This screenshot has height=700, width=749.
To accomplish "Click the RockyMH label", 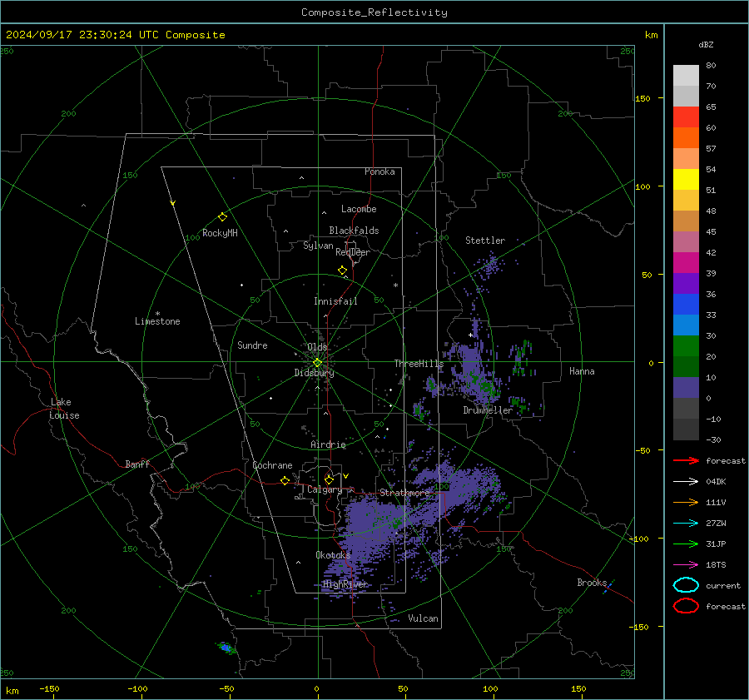I will [220, 233].
